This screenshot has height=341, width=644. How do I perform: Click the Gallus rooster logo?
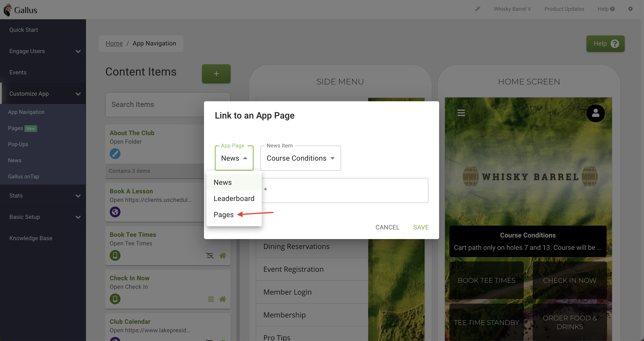pyautogui.click(x=20, y=10)
